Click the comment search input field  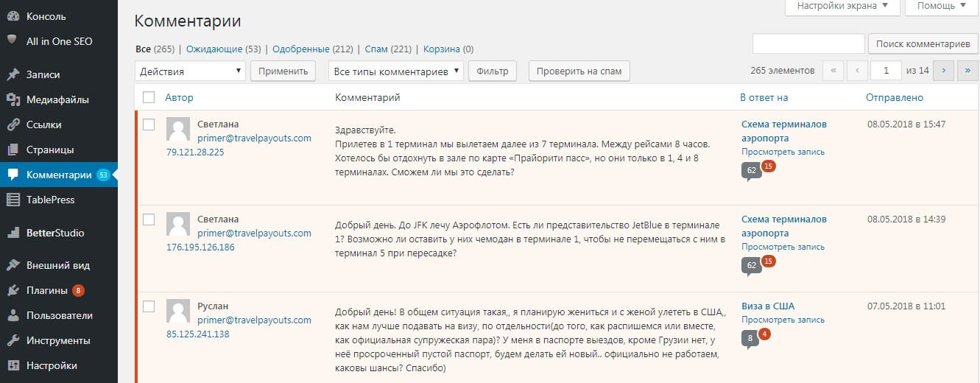(808, 44)
